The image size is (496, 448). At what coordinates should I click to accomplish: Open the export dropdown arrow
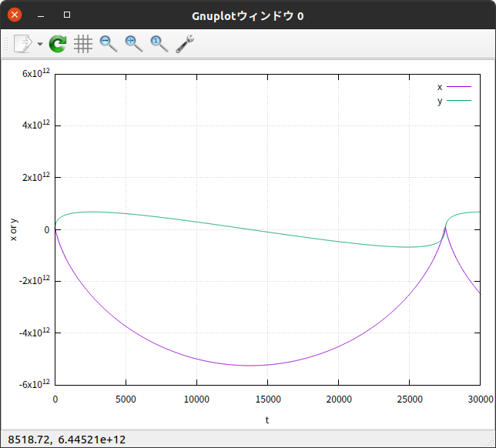pyautogui.click(x=40, y=44)
